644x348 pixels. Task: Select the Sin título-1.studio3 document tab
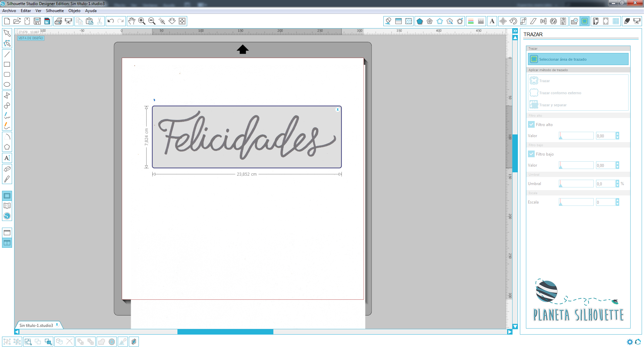[36, 325]
